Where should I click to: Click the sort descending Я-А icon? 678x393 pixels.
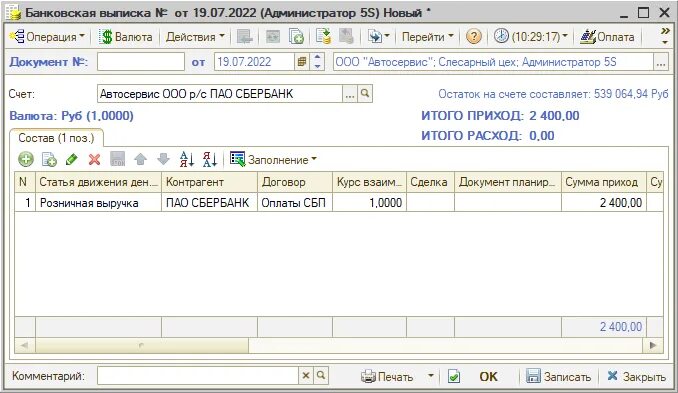(210, 160)
